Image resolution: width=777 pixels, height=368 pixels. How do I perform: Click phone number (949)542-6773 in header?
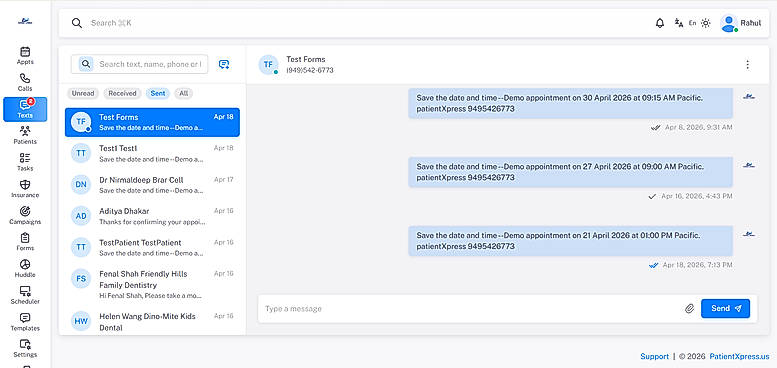pyautogui.click(x=310, y=71)
